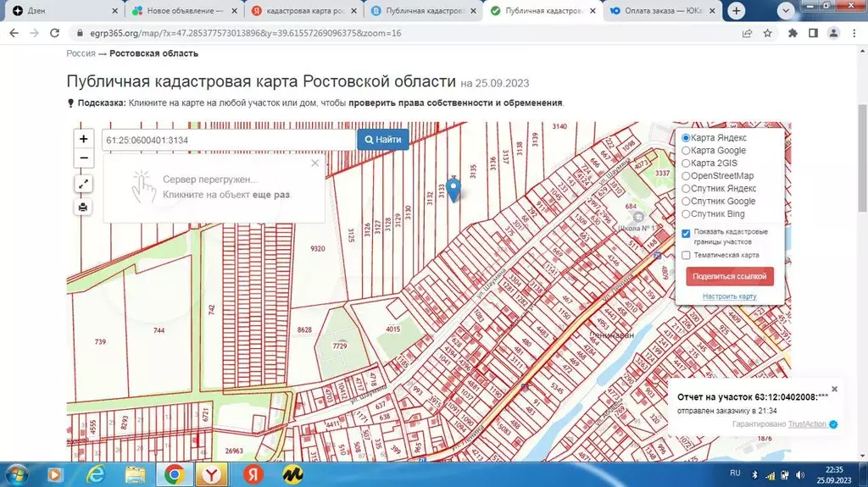Open Chrome from the Windows taskbar
Viewport: 868px width, 487px height.
[x=175, y=474]
